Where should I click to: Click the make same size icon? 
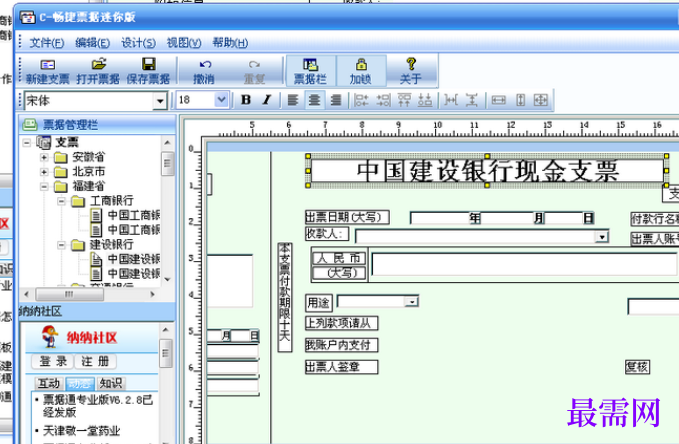coord(541,100)
